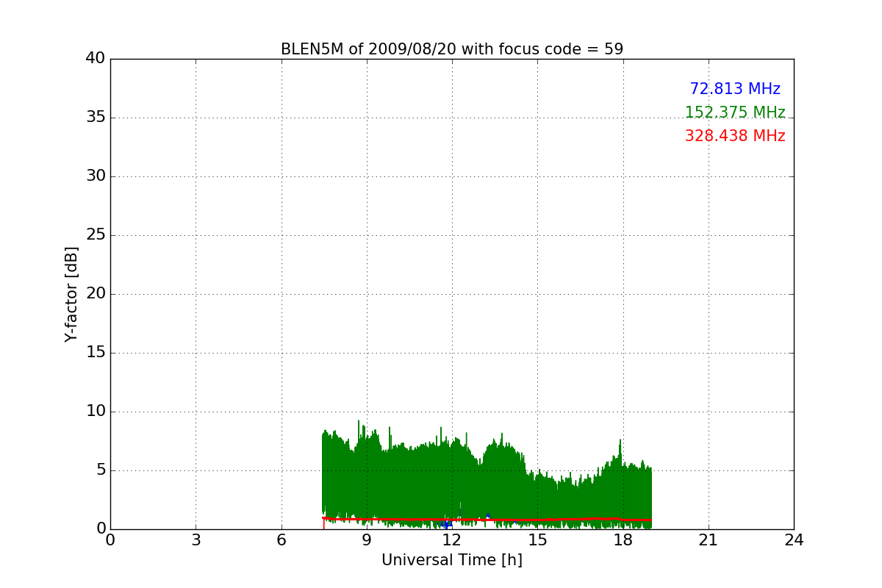Select the blue '72.813 MHz' legend label

pyautogui.click(x=735, y=89)
